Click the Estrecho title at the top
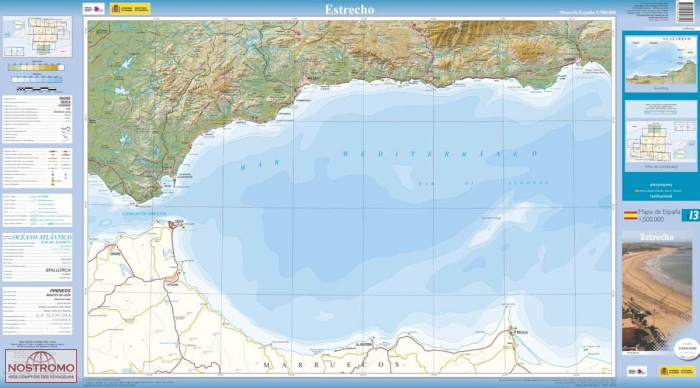This screenshot has width=700, height=388. [349, 9]
